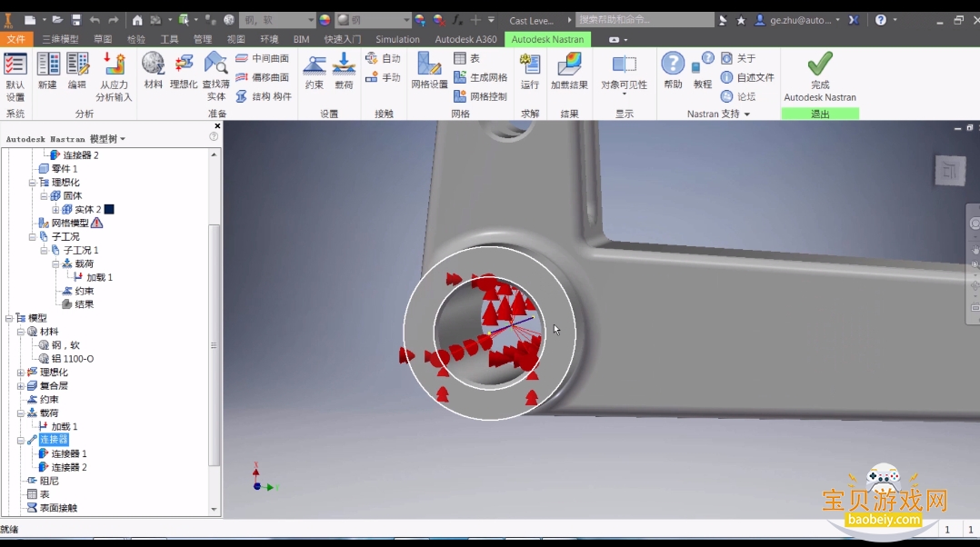Open 网格控制 mesh control

pyautogui.click(x=481, y=96)
